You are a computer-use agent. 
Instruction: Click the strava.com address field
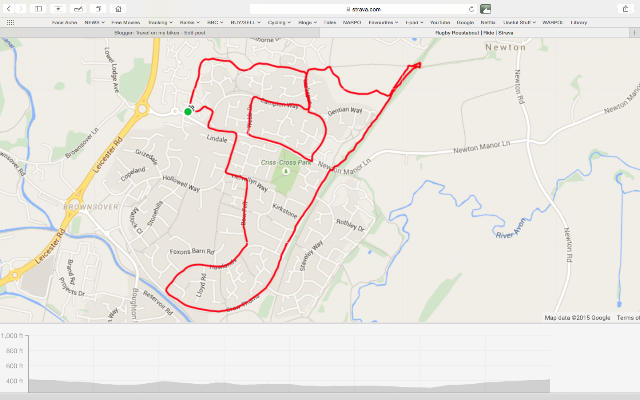(363, 9)
